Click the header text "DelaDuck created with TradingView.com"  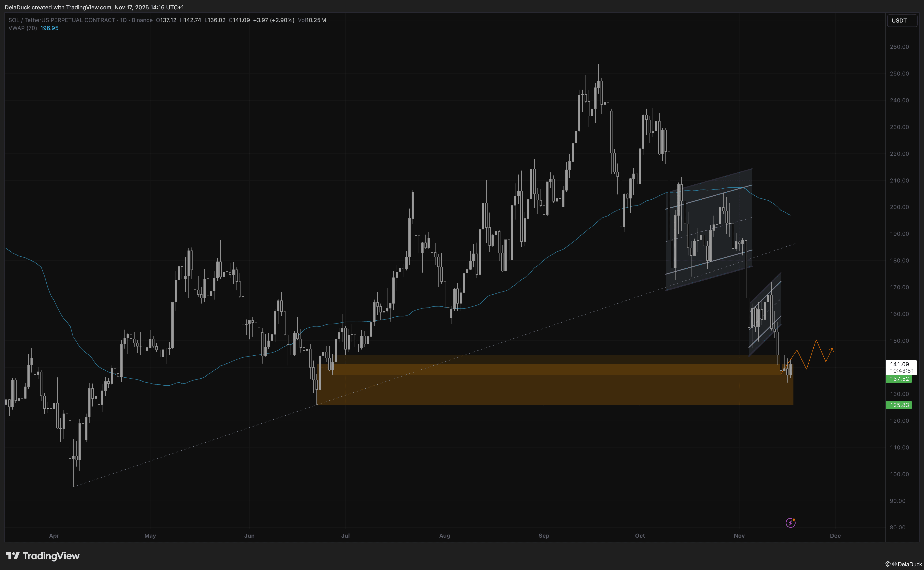click(58, 7)
